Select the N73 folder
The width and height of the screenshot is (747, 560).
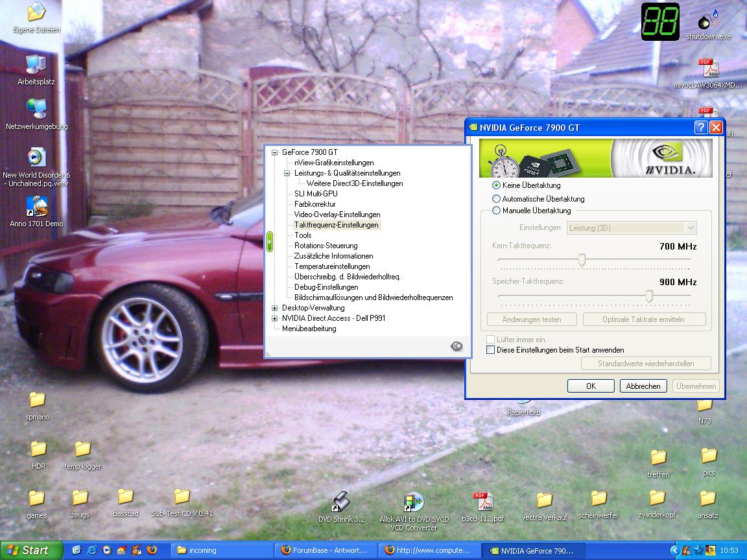coord(705,412)
